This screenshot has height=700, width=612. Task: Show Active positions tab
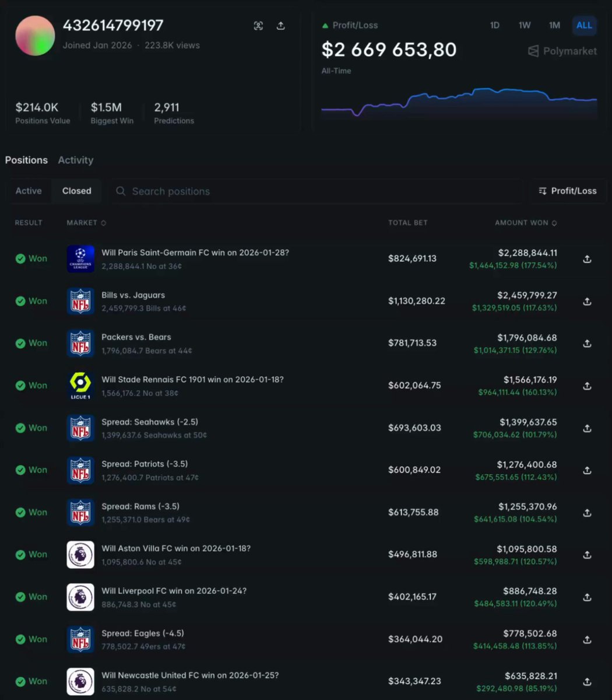tap(29, 191)
